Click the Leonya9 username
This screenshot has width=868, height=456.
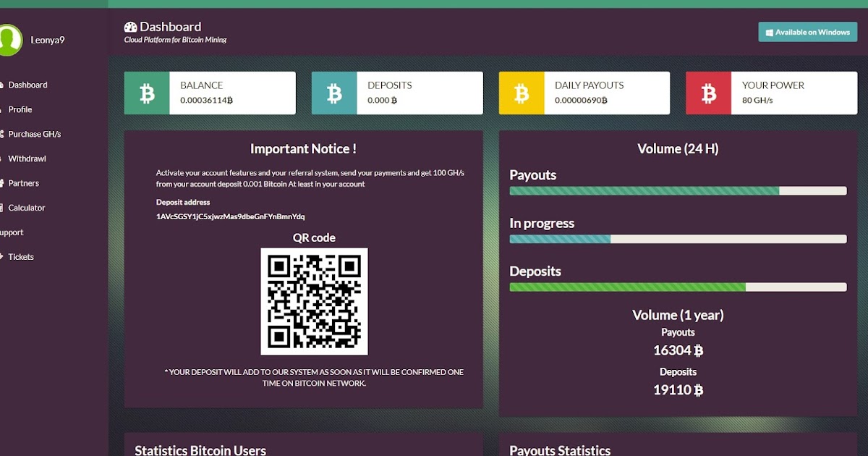pos(48,41)
